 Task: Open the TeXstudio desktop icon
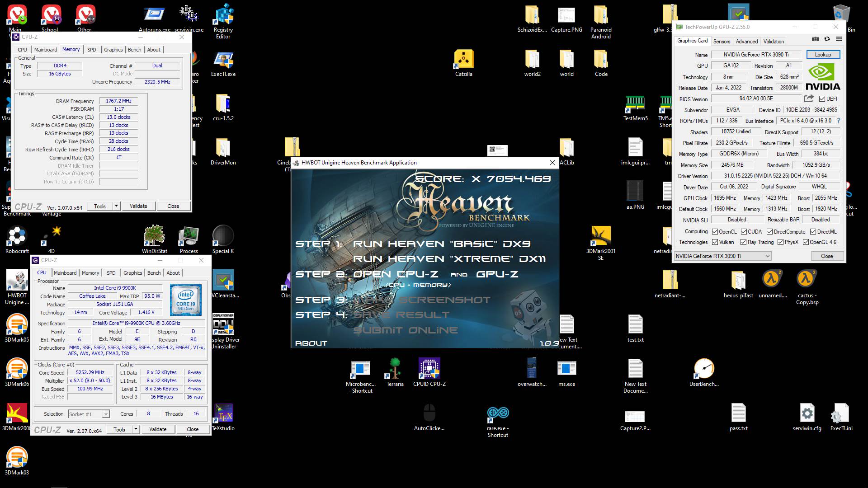[x=223, y=417]
